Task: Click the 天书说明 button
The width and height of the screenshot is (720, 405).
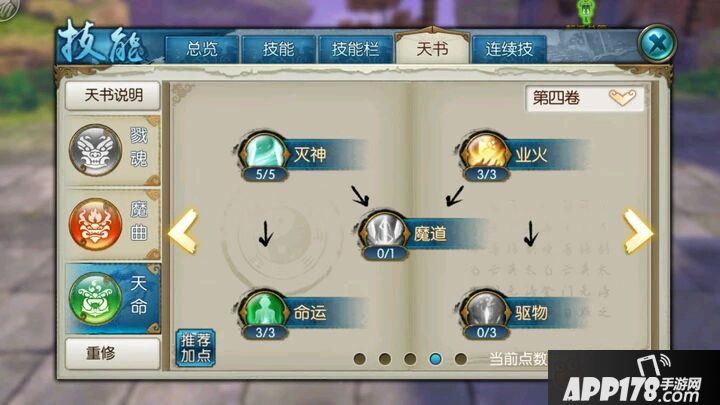Action: [x=113, y=96]
